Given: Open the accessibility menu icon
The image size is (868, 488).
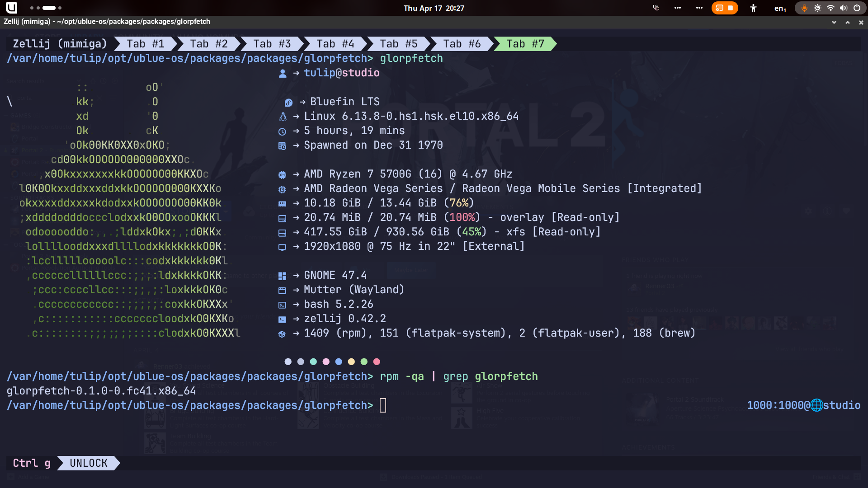Looking at the screenshot, I should coord(753,8).
